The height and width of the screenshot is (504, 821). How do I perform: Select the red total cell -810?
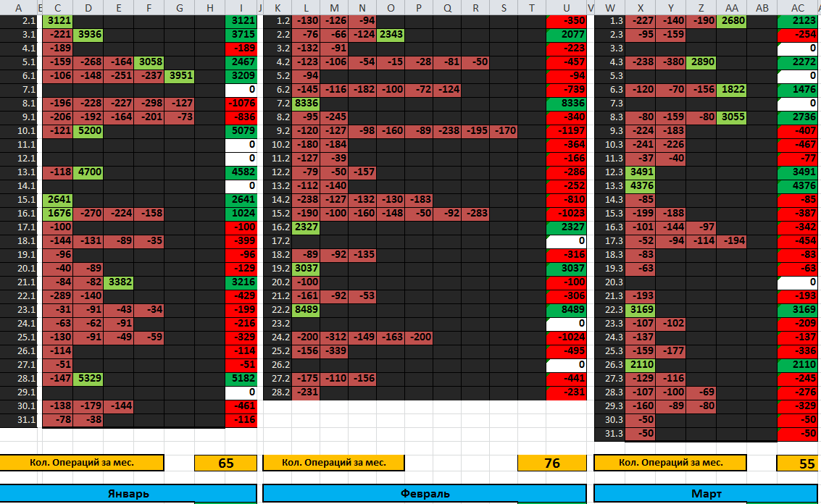point(566,199)
